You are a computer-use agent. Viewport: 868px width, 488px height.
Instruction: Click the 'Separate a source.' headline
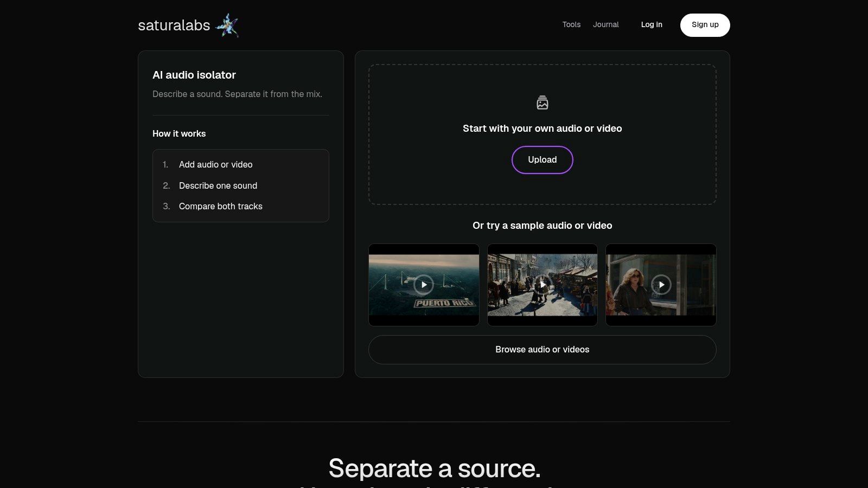coord(435,468)
